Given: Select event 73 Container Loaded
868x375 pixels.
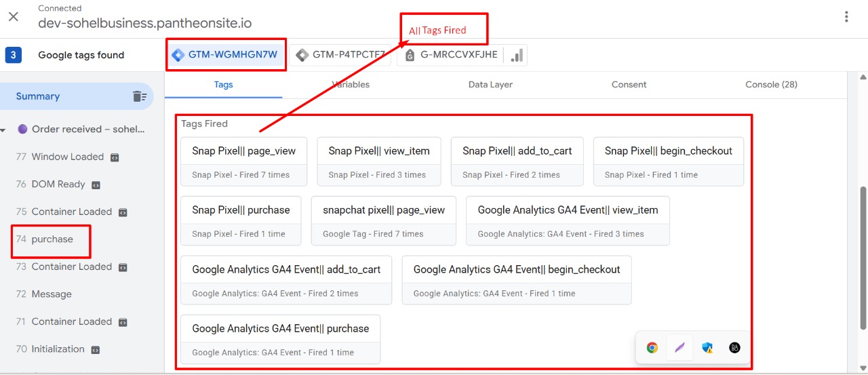Looking at the screenshot, I should tap(71, 267).
